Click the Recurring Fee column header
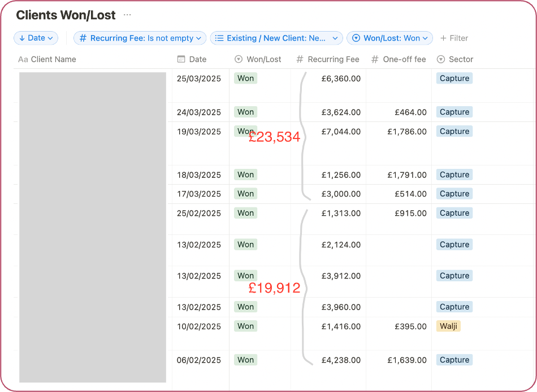The width and height of the screenshot is (537, 392). (328, 59)
